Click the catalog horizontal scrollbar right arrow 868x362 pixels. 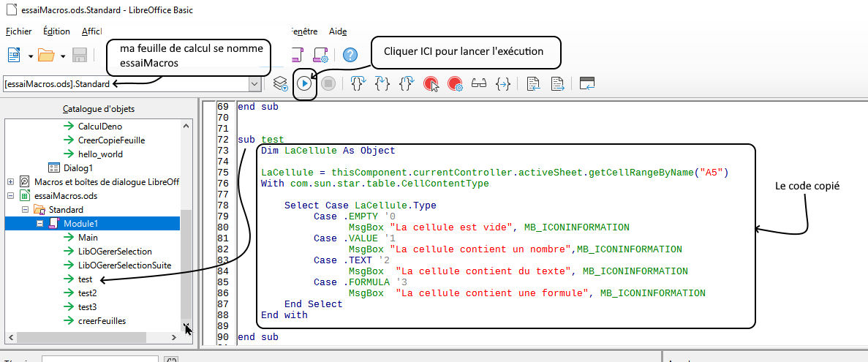click(175, 337)
